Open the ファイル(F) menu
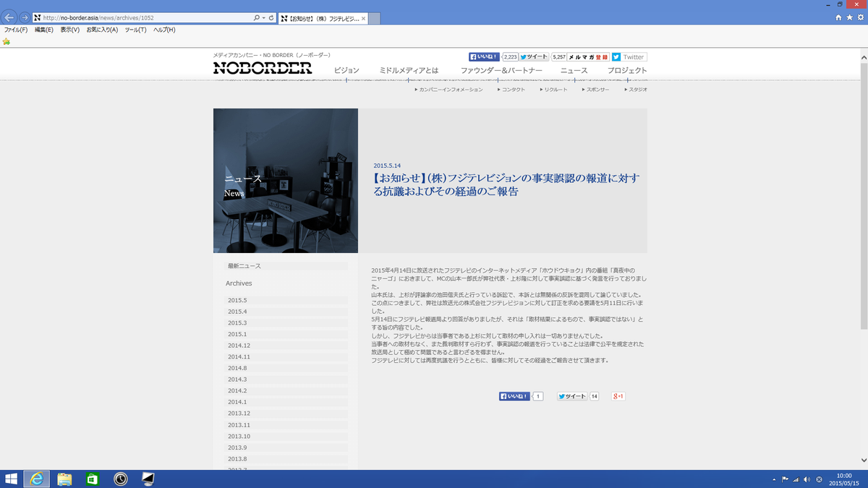868x488 pixels. [x=16, y=30]
